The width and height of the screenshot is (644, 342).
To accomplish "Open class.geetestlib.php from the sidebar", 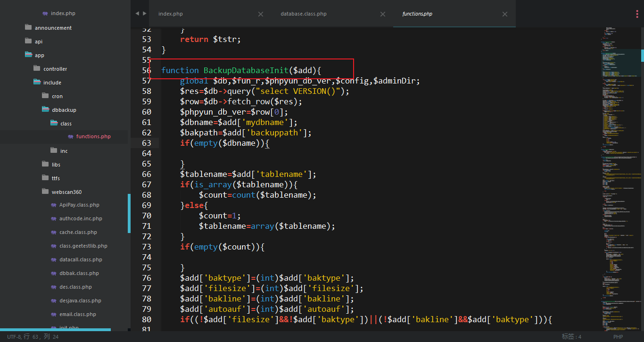I will (83, 246).
